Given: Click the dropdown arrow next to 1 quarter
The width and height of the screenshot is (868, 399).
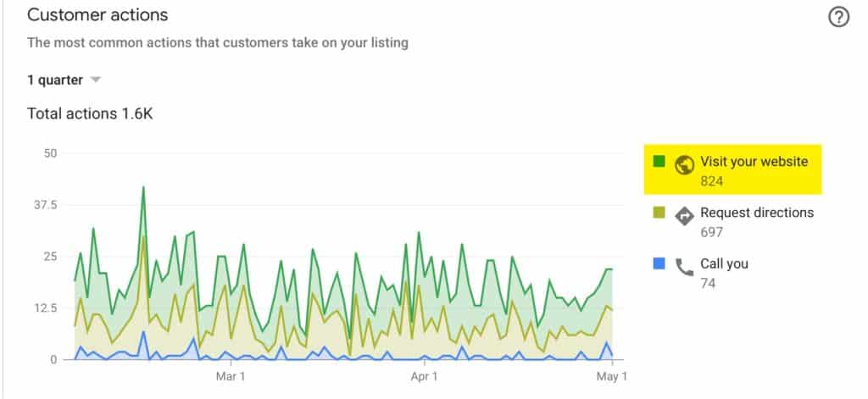Looking at the screenshot, I should 96,80.
